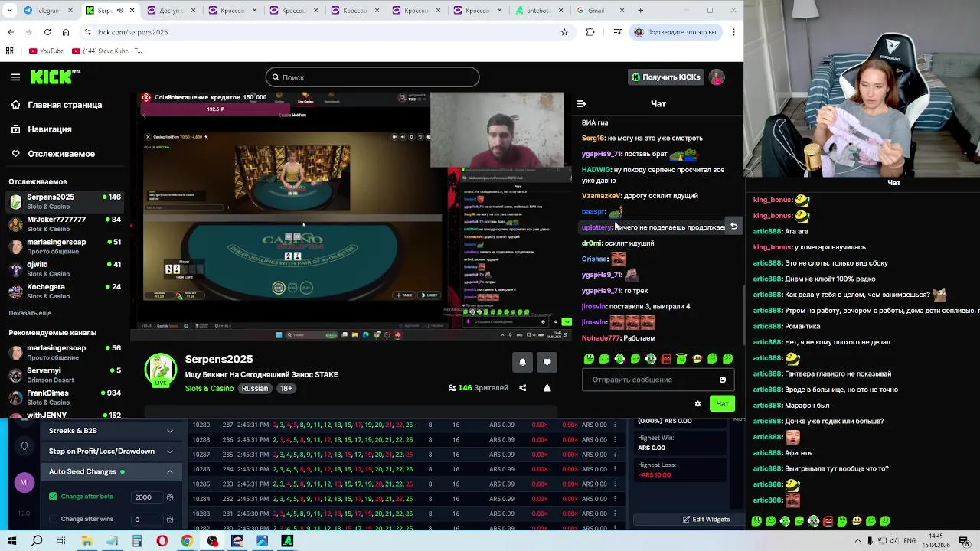The width and height of the screenshot is (980, 551).
Task: Open recommended channel Servernyi
Action: [x=65, y=374]
